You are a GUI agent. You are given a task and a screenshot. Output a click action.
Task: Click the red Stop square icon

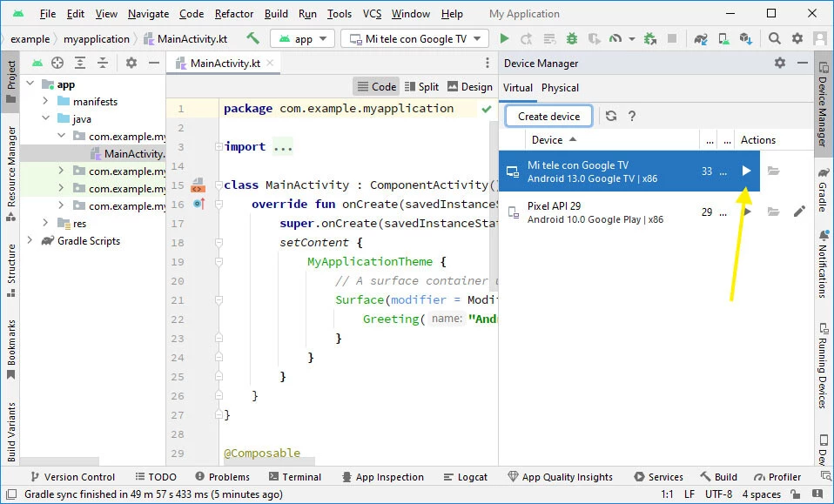(672, 38)
